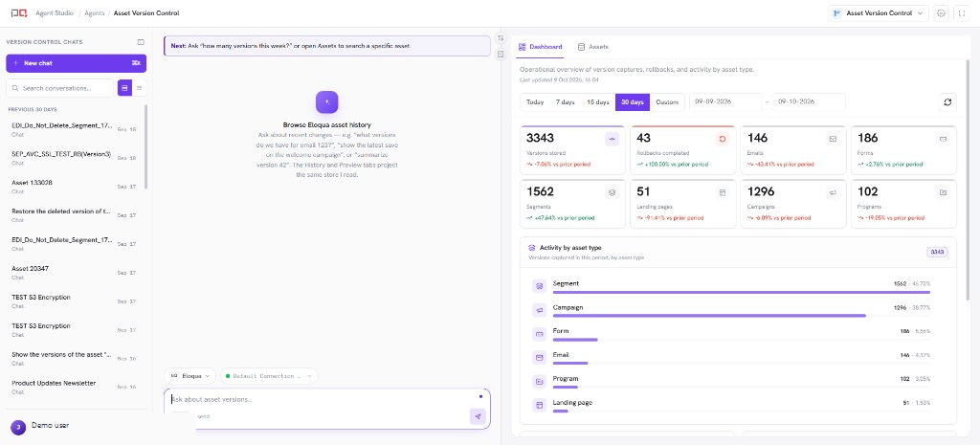Open settings via the gear icon
Viewport: 980px width, 445px height.
(x=942, y=13)
